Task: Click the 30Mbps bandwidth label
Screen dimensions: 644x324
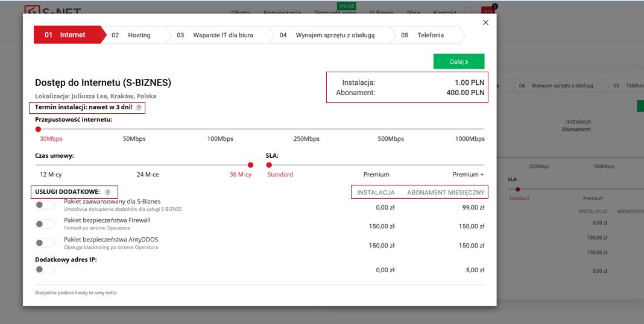Action: coord(51,139)
